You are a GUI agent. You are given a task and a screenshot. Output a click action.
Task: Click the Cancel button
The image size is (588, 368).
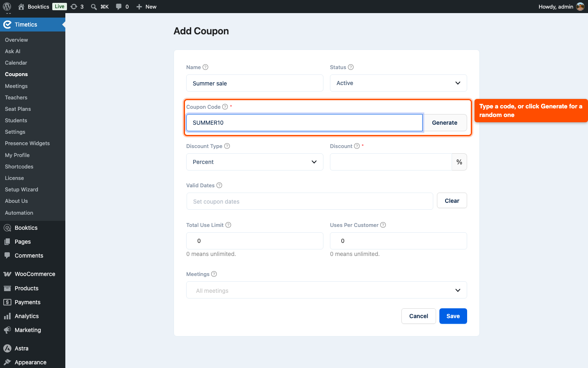click(419, 316)
